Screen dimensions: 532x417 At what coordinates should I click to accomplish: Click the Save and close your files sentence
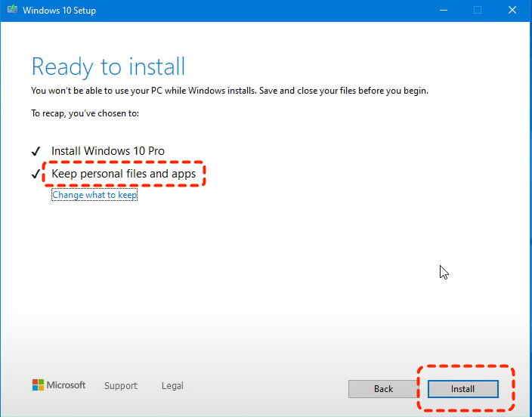coord(344,91)
